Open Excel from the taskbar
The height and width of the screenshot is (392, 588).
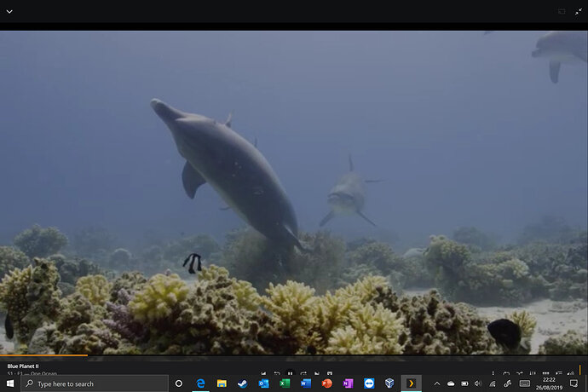point(285,384)
